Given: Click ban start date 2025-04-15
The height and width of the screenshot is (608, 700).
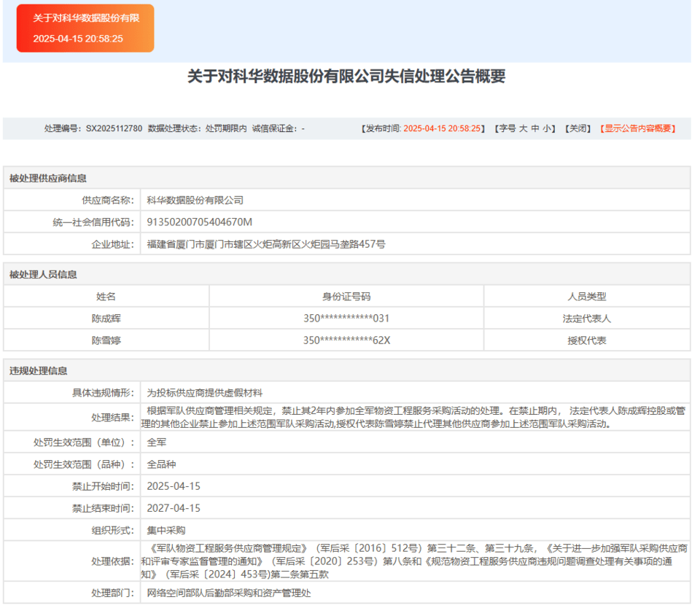Looking at the screenshot, I should 174,486.
